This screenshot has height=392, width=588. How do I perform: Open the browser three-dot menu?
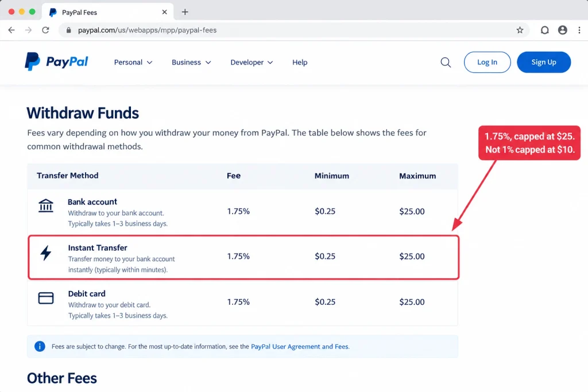click(x=579, y=30)
